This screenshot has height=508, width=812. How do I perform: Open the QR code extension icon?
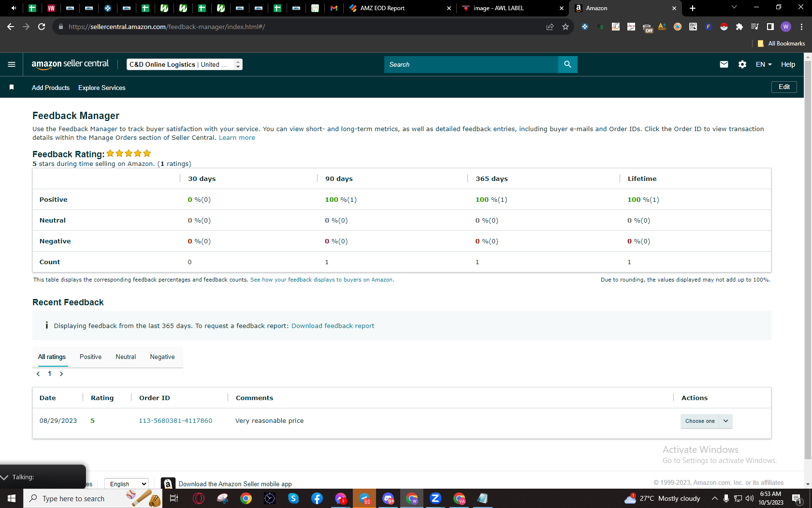tap(693, 27)
